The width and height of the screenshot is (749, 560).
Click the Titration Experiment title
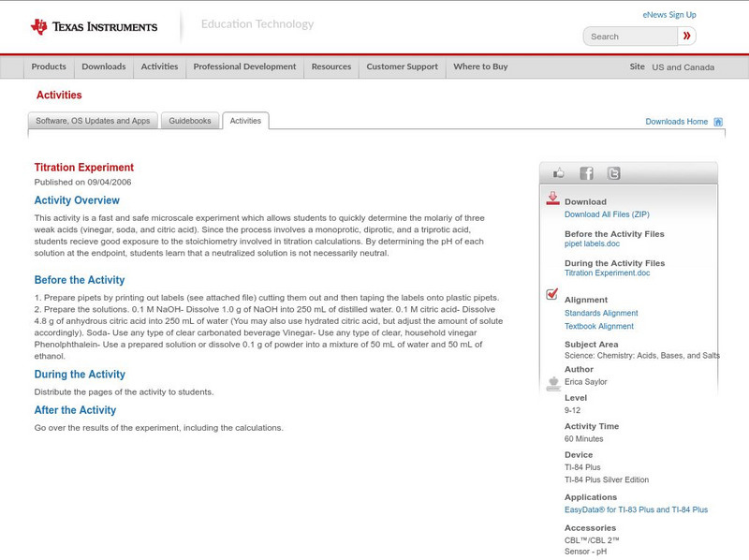click(x=84, y=168)
